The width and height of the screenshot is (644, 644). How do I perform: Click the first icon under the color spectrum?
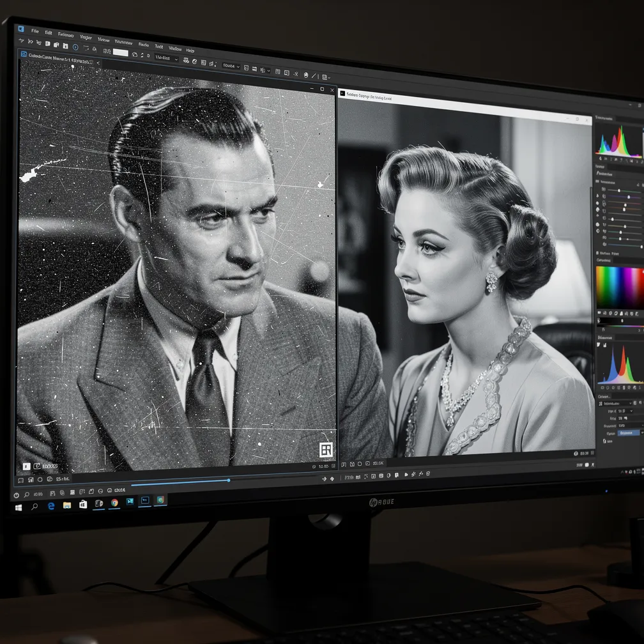[x=599, y=313]
